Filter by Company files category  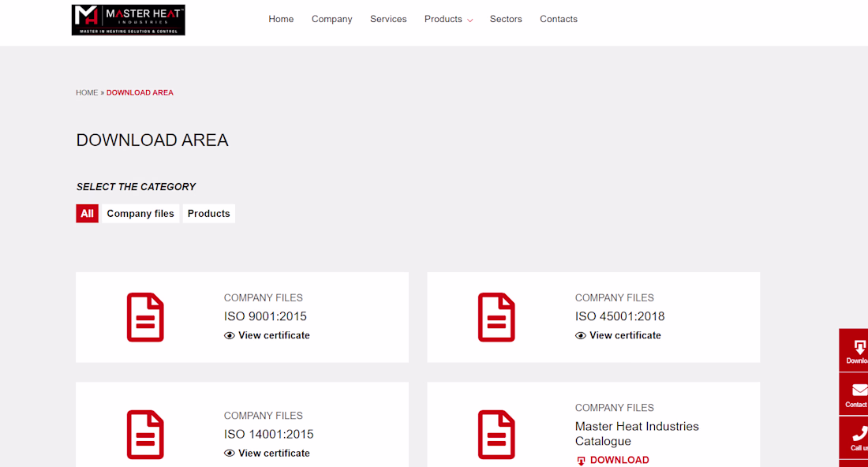pos(140,214)
